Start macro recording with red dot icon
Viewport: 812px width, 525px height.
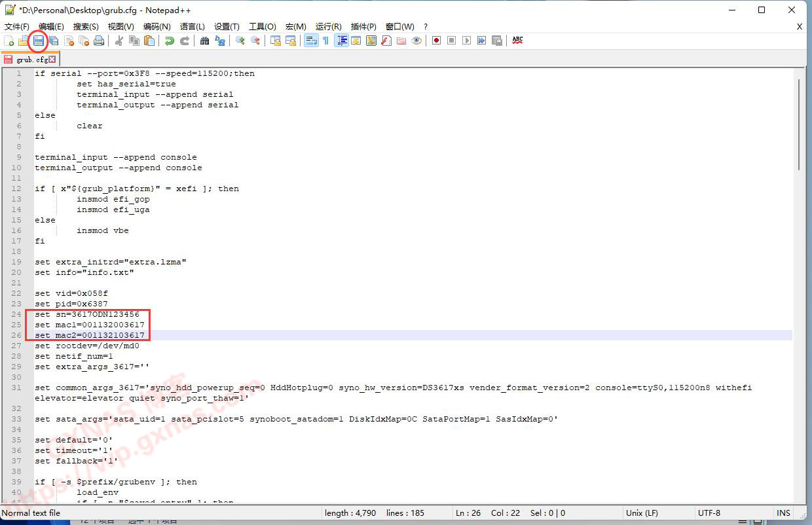pos(436,41)
